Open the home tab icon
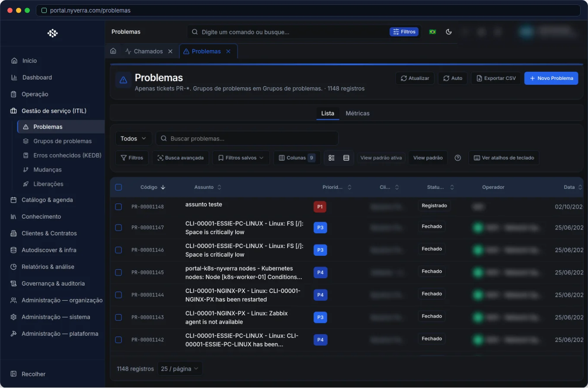The height and width of the screenshot is (388, 588). [x=113, y=51]
